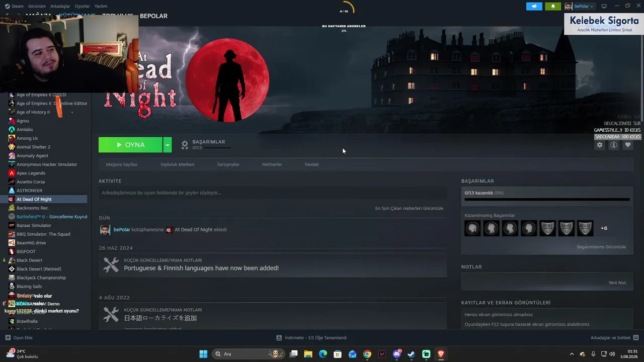
Task: Select Anomaly Agent in the library
Action: pyautogui.click(x=32, y=156)
